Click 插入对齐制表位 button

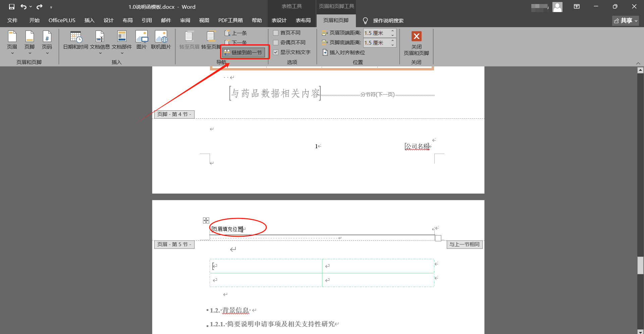coord(344,52)
